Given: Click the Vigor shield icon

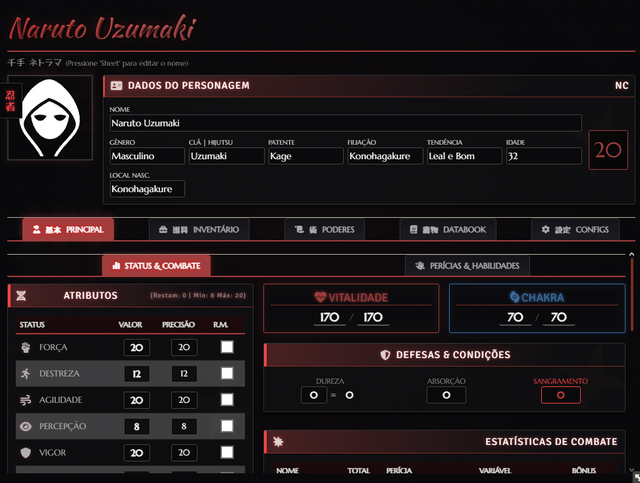Looking at the screenshot, I should tap(26, 452).
